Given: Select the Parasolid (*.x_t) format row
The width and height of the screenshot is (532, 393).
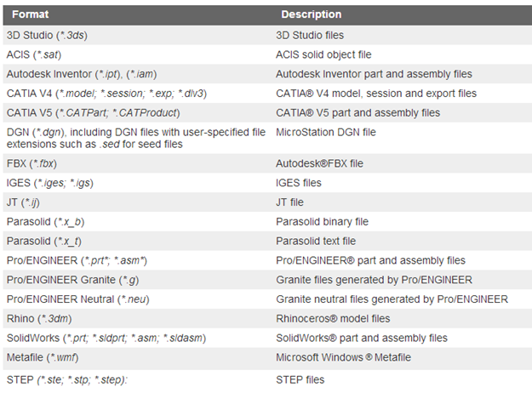Looking at the screenshot, I should pos(267,241).
